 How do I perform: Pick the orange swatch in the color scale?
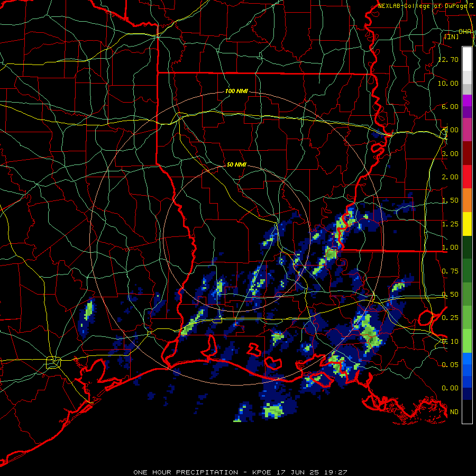coord(467,200)
